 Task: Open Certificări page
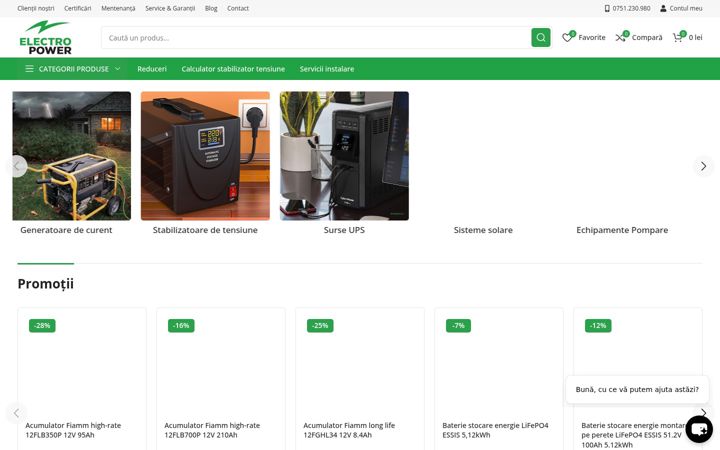(78, 8)
